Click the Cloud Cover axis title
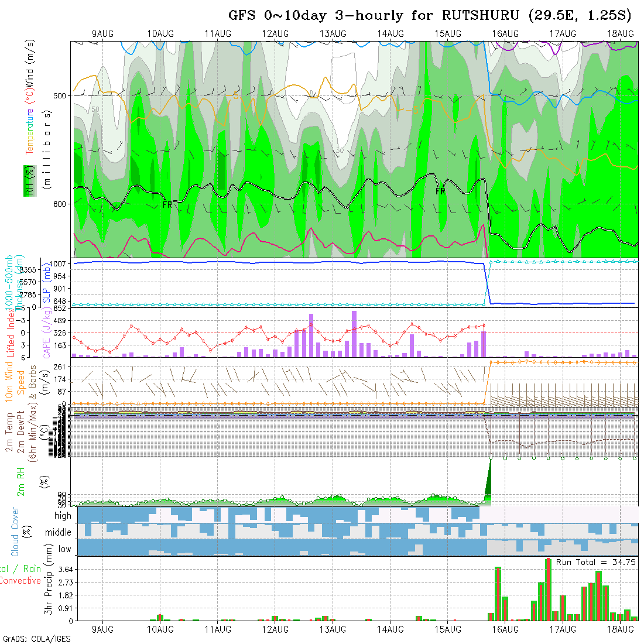 click(x=15, y=532)
